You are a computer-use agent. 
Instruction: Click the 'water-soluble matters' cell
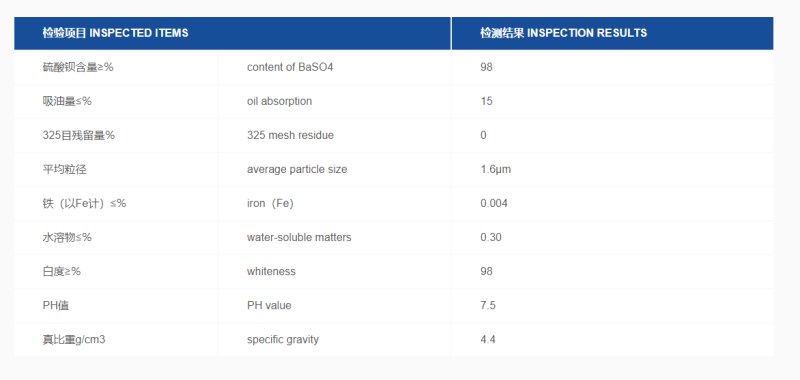pyautogui.click(x=299, y=237)
